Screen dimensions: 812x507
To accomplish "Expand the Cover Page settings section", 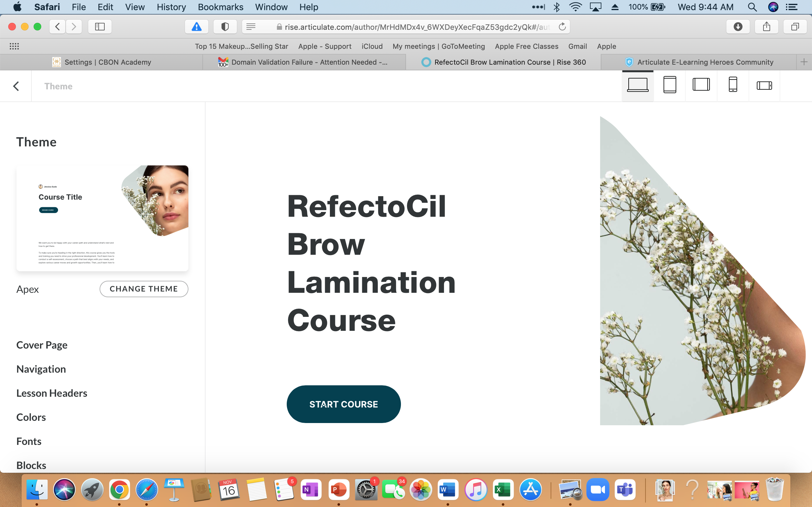I will point(42,345).
